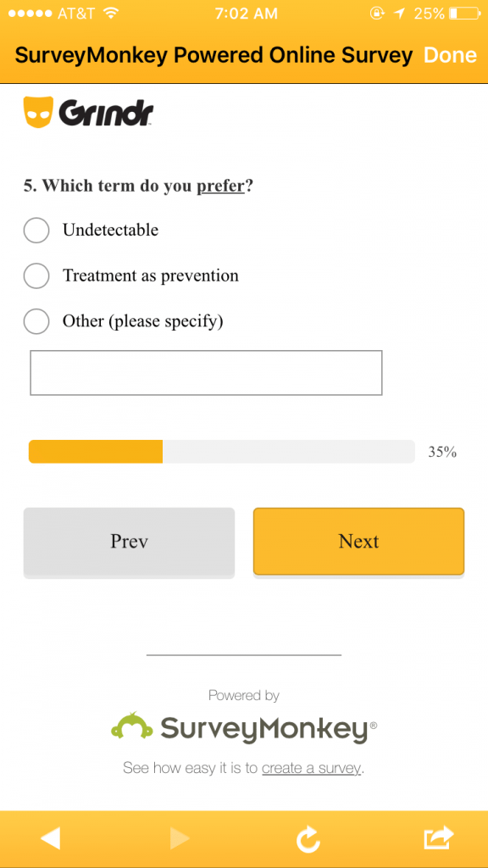Tap Done to close the survey
This screenshot has width=488, height=868.
[450, 55]
